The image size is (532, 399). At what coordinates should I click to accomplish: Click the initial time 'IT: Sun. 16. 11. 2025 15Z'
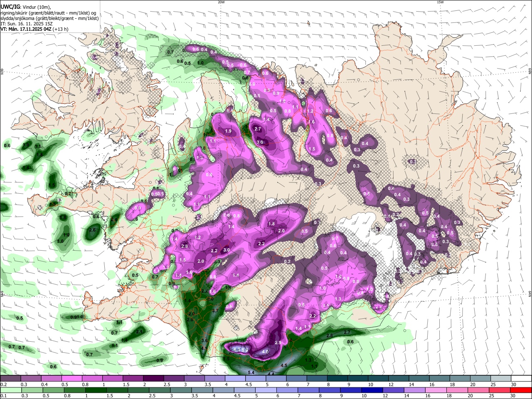pyautogui.click(x=27, y=24)
